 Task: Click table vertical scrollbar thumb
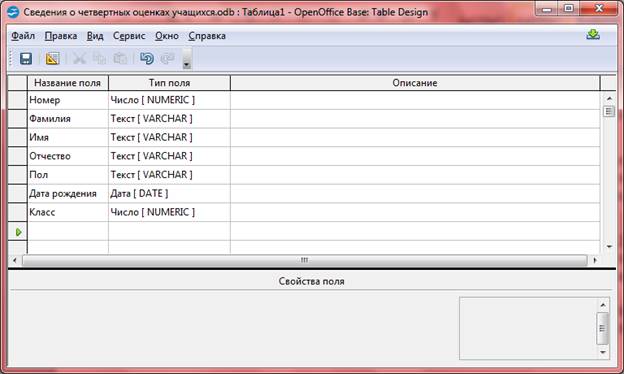pos(609,111)
